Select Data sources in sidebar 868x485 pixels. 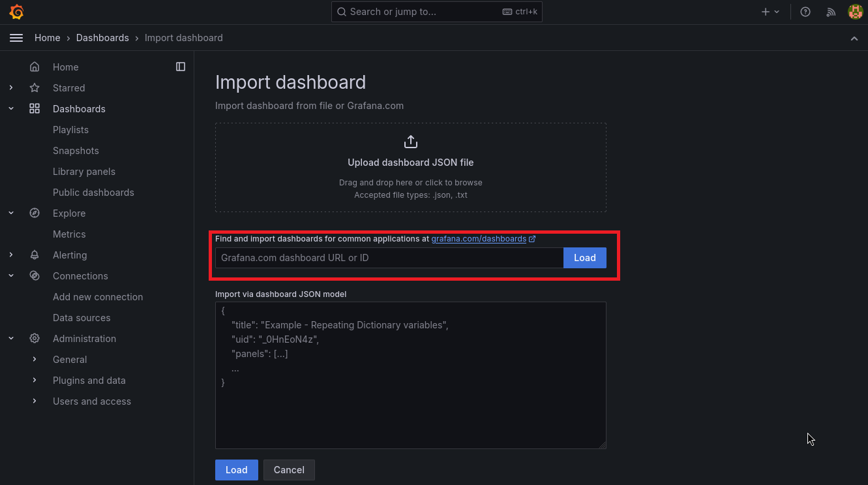82,318
